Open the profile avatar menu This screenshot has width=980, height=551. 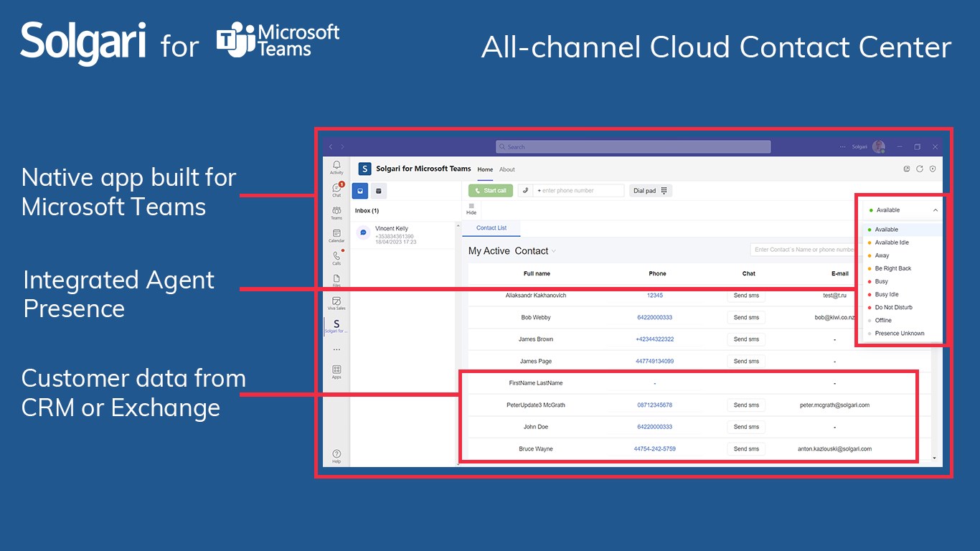(878, 146)
